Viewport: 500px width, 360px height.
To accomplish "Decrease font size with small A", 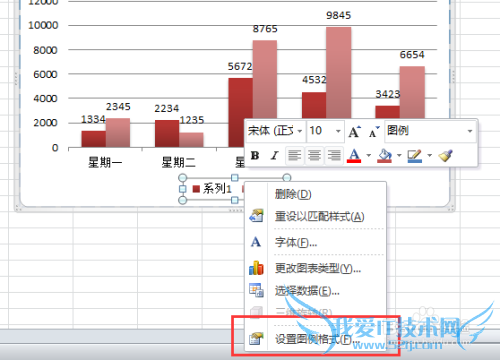I will pos(374,132).
